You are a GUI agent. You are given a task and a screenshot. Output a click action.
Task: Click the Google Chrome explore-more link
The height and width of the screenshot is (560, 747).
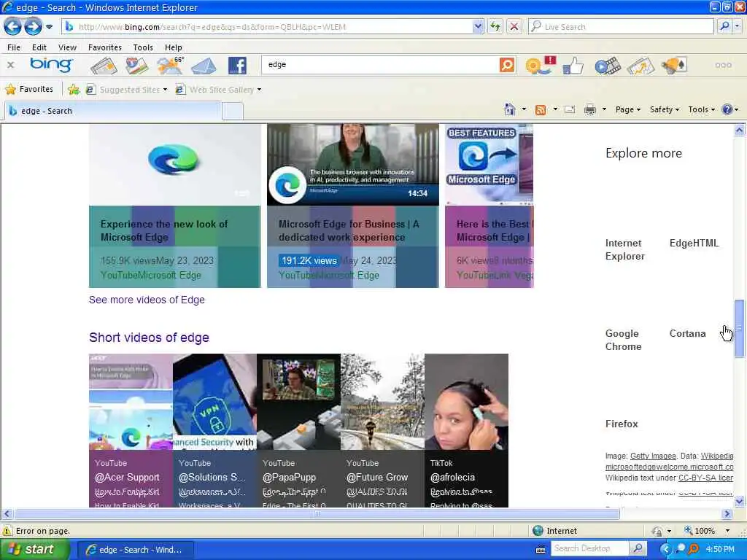click(623, 340)
